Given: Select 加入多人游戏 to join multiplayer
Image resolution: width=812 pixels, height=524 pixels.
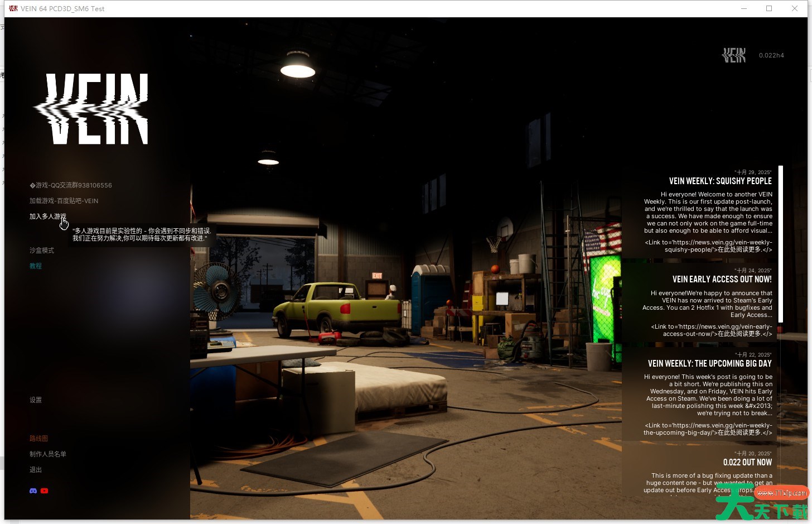Looking at the screenshot, I should [x=47, y=217].
